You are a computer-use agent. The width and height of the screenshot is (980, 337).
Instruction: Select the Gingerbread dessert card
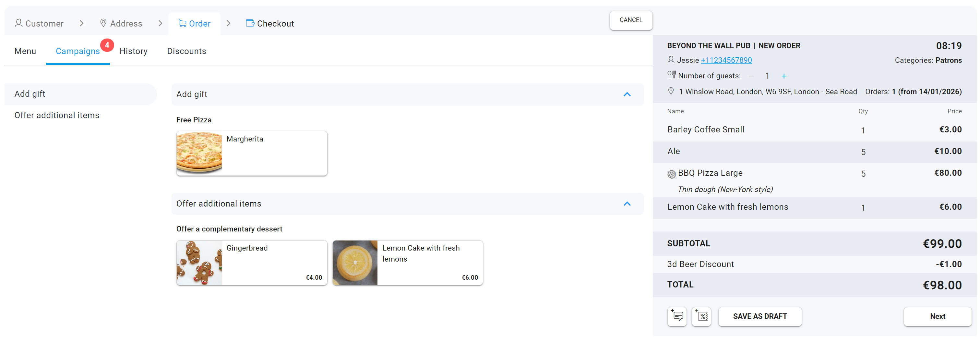[x=251, y=263]
